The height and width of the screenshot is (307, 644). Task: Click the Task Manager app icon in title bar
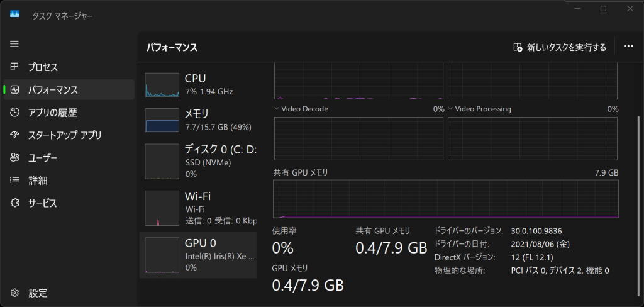click(15, 15)
